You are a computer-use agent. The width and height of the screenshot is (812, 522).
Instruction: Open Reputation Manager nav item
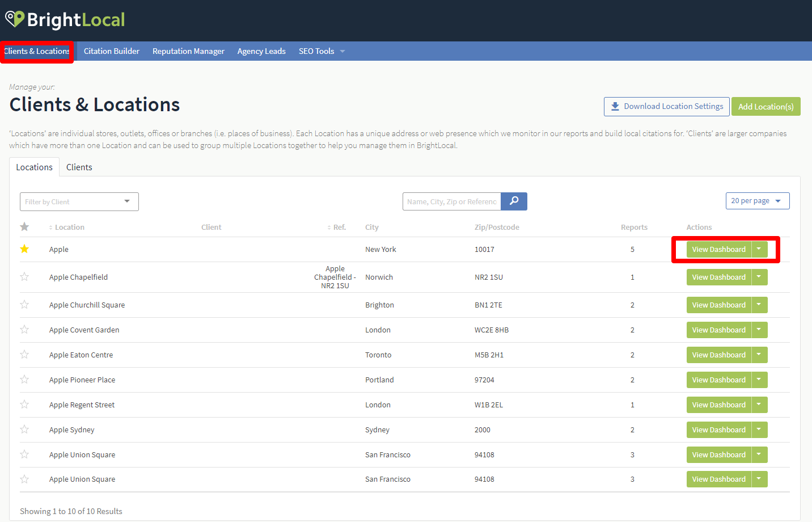point(188,51)
